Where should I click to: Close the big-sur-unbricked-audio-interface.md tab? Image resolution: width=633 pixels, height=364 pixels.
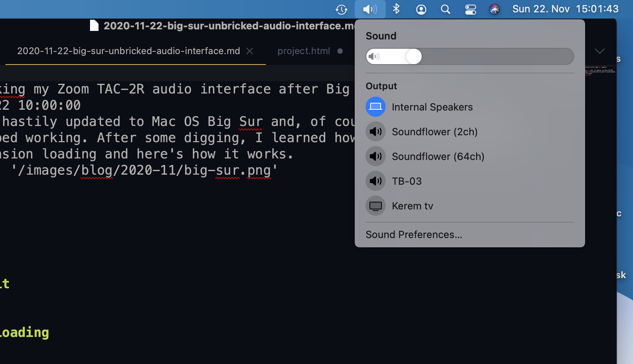tap(250, 51)
